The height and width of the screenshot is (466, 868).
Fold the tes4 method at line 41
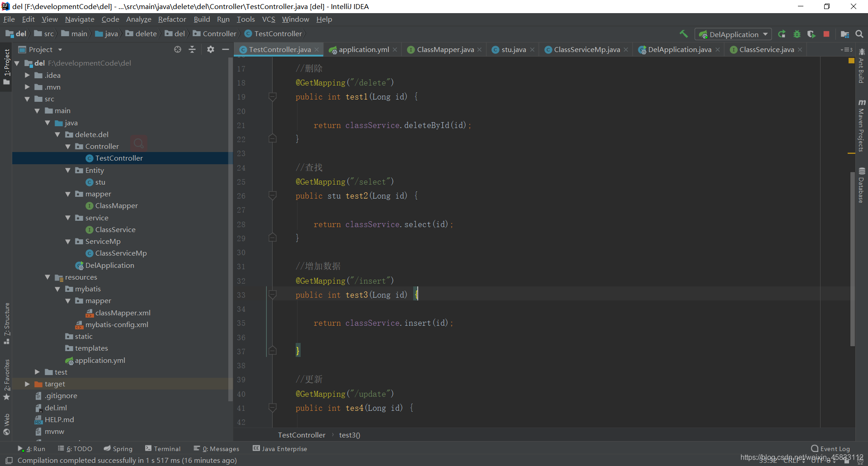point(273,408)
